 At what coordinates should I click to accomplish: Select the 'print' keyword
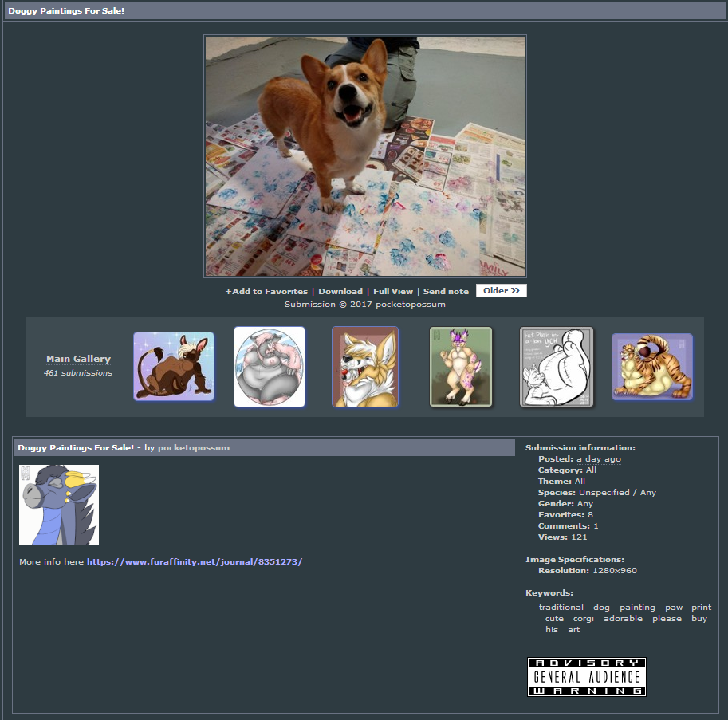pos(701,608)
